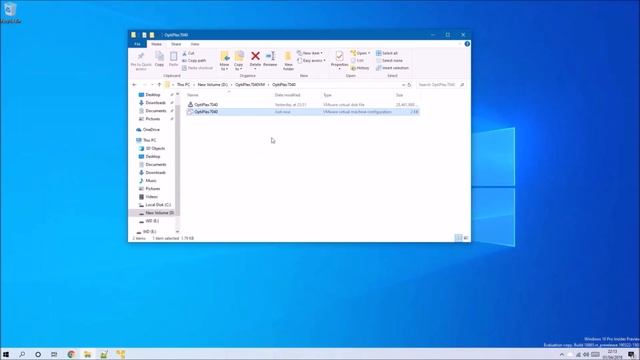Switch to the View ribbon tab
This screenshot has height=360, width=640.
[195, 44]
